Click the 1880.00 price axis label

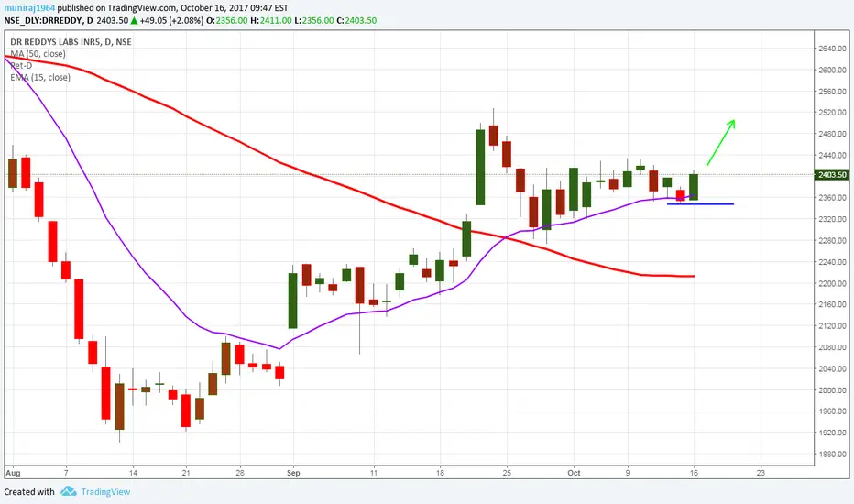click(x=833, y=454)
